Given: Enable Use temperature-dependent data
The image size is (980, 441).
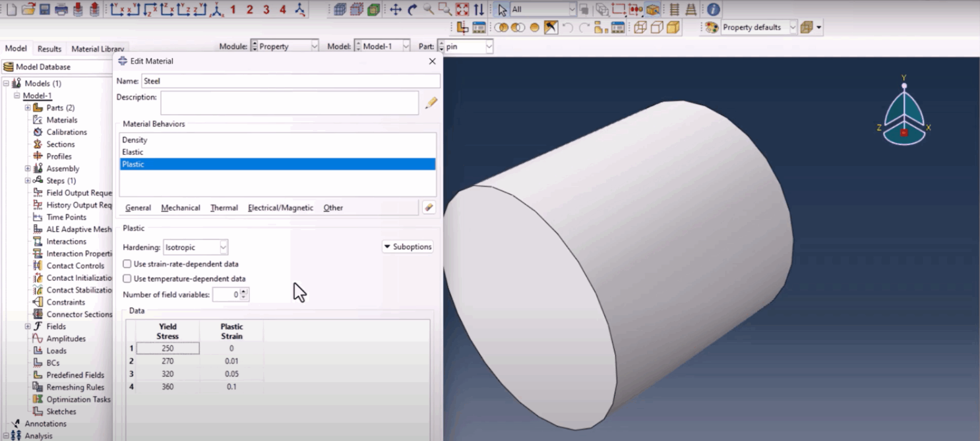Looking at the screenshot, I should pos(127,278).
